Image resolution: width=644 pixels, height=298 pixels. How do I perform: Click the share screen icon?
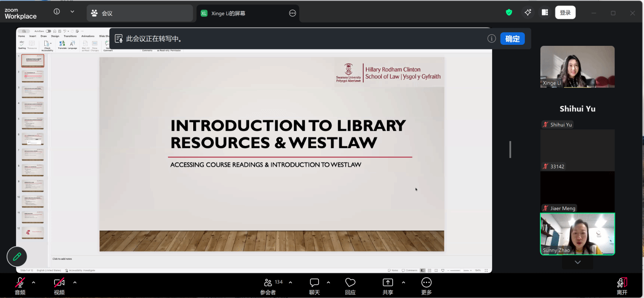[388, 283]
